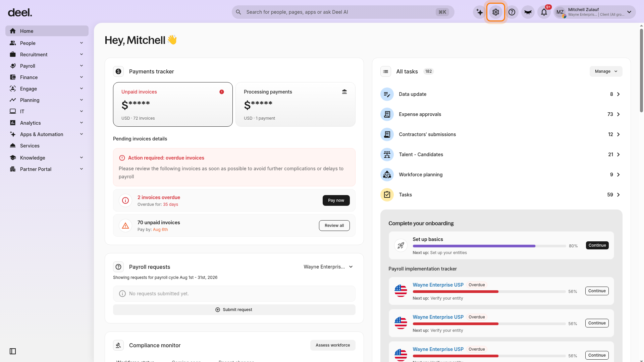Screen dimensions: 644x362
Task: Click the Home icon in the sidebar
Action: point(13,31)
